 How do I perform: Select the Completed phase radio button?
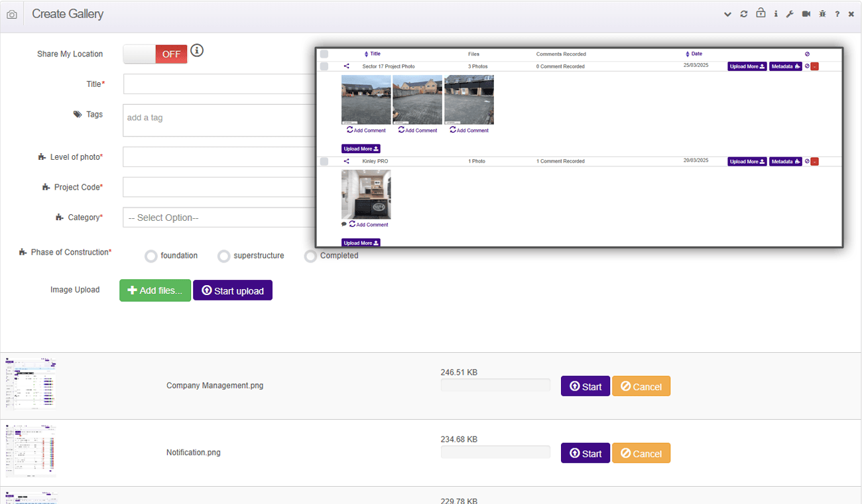point(310,256)
